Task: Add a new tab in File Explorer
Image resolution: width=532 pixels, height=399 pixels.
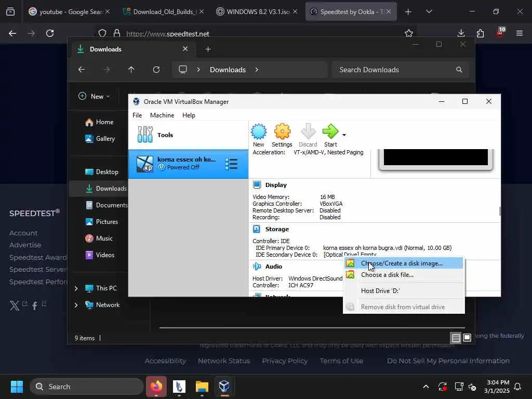Action: pos(208,49)
